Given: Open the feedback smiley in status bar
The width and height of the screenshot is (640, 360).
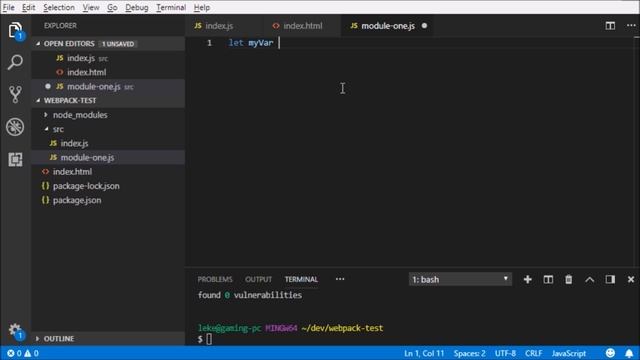Looking at the screenshot, I should 610,353.
